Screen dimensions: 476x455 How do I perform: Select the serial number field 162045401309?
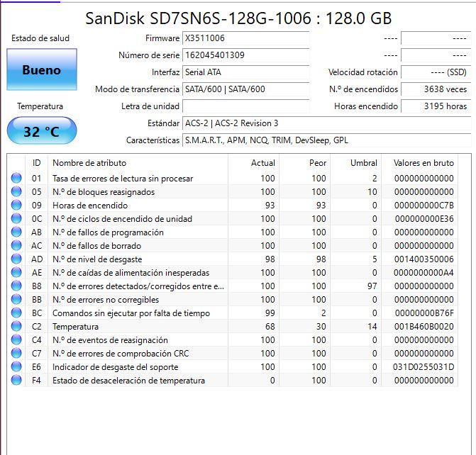coord(245,55)
